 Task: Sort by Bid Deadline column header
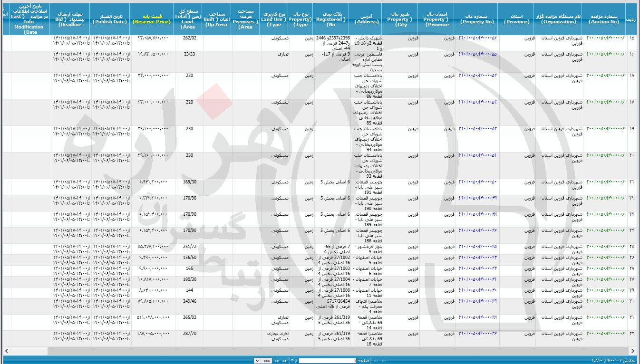click(x=69, y=19)
